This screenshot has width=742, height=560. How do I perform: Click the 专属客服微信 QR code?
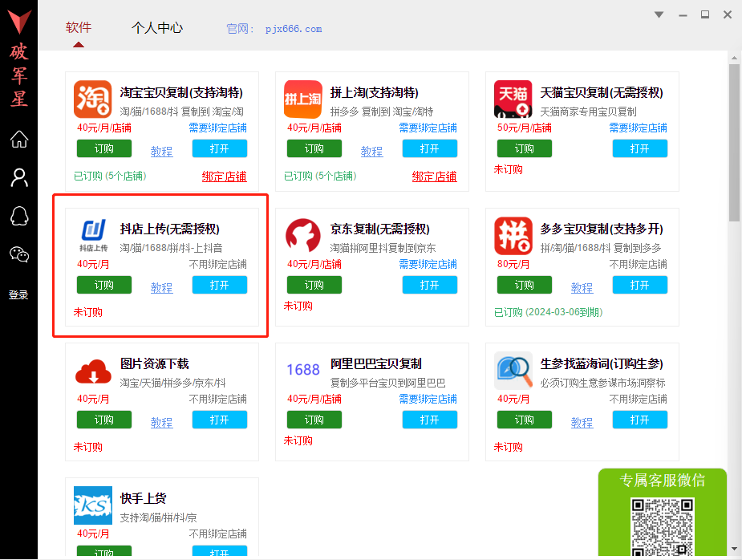(x=663, y=527)
